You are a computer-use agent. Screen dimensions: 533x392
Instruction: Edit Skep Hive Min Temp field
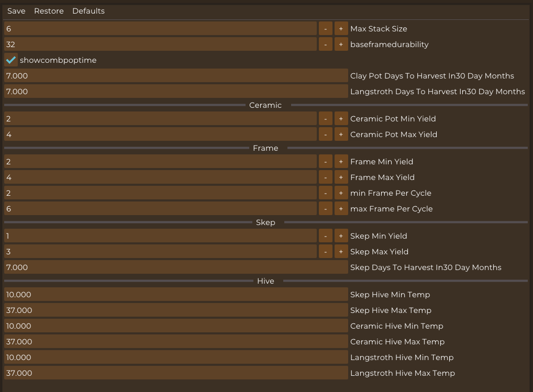(x=176, y=295)
